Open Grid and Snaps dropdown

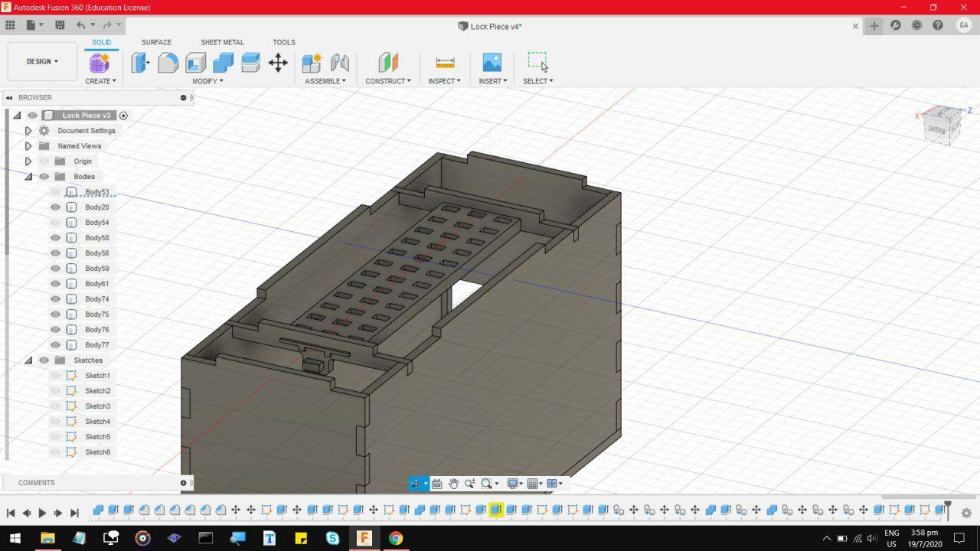(x=535, y=484)
